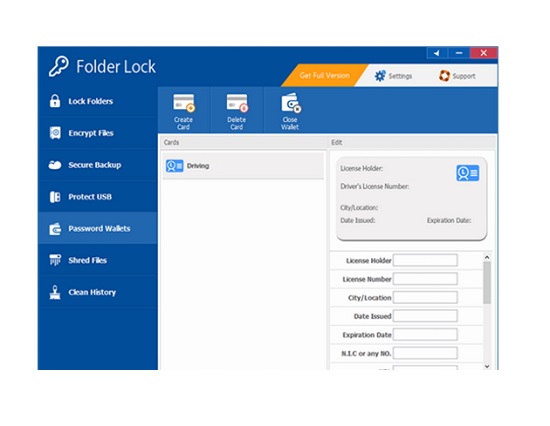Screen dimensions: 550x426
Task: Close the Folder Lock window
Action: pos(483,53)
